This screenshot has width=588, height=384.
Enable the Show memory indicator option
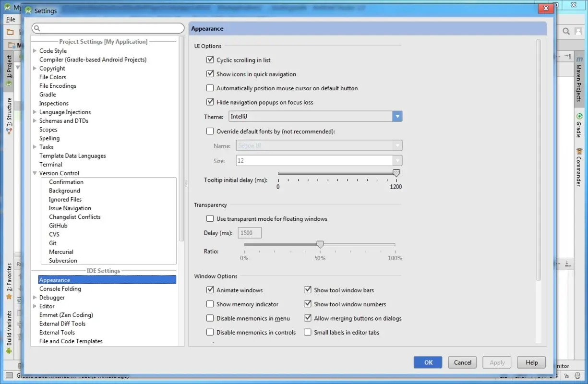(x=210, y=304)
